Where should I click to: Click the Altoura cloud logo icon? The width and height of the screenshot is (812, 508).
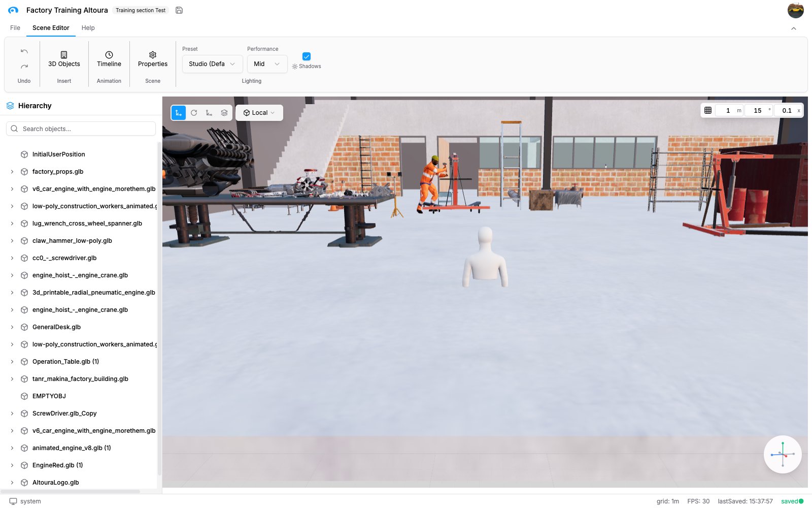[13, 10]
